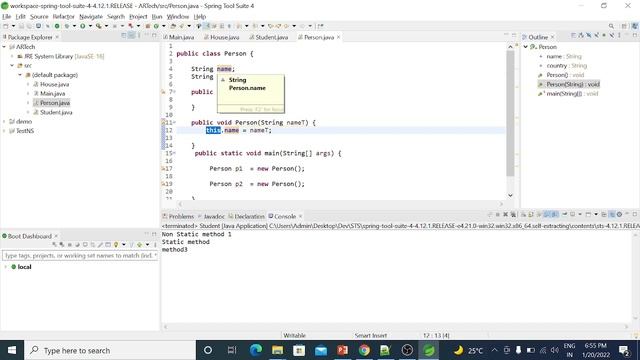Toggle Hide Static Members in Outline toolbar

(x=596, y=36)
